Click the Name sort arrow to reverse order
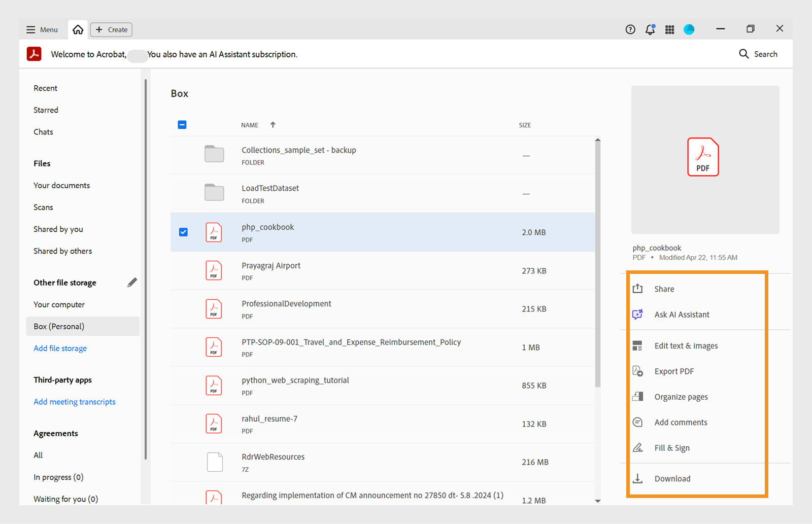Screen dimensions: 812x524 pyautogui.click(x=273, y=124)
